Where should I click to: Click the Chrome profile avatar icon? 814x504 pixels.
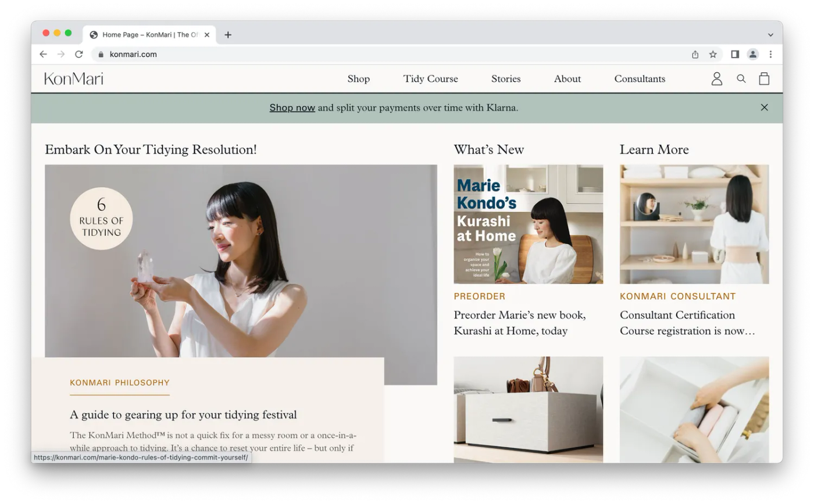[752, 54]
